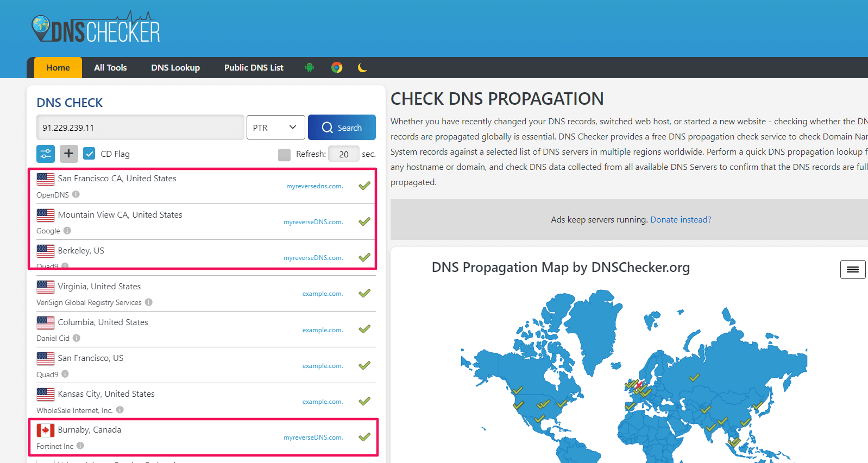868x463 pixels.
Task: Click info icon beside VeriSign Global Registry Services
Action: [149, 302]
